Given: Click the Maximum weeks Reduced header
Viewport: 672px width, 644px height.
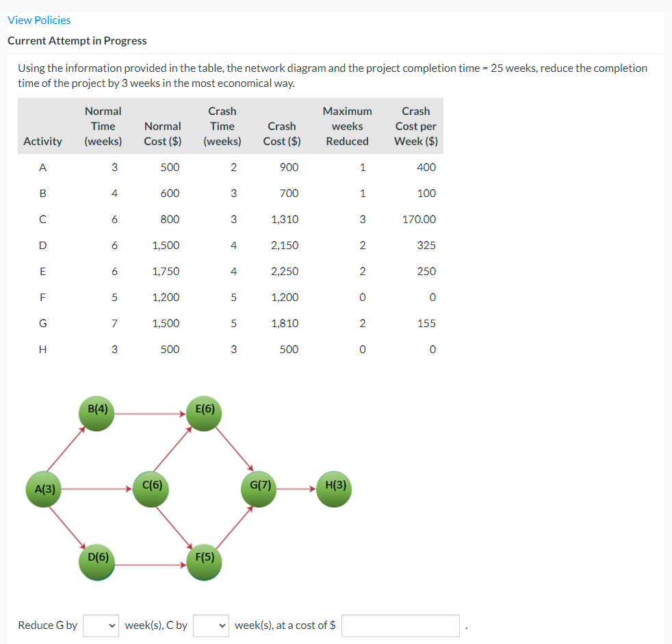Looking at the screenshot, I should pos(347,126).
